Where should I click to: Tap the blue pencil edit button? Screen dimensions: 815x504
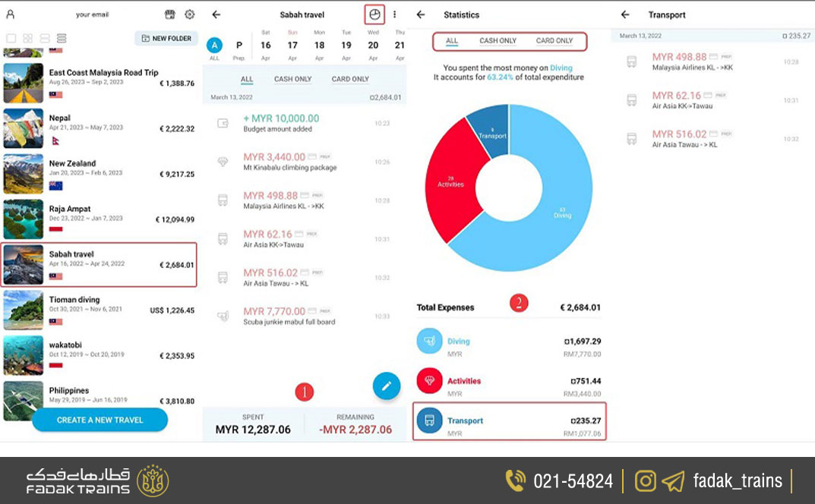tap(386, 386)
